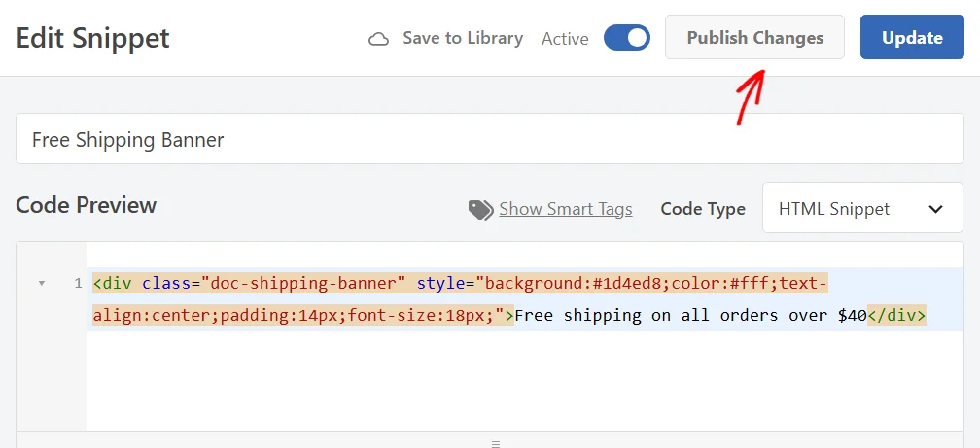Click the closing </div> tag in code
980x448 pixels.
pos(896,315)
